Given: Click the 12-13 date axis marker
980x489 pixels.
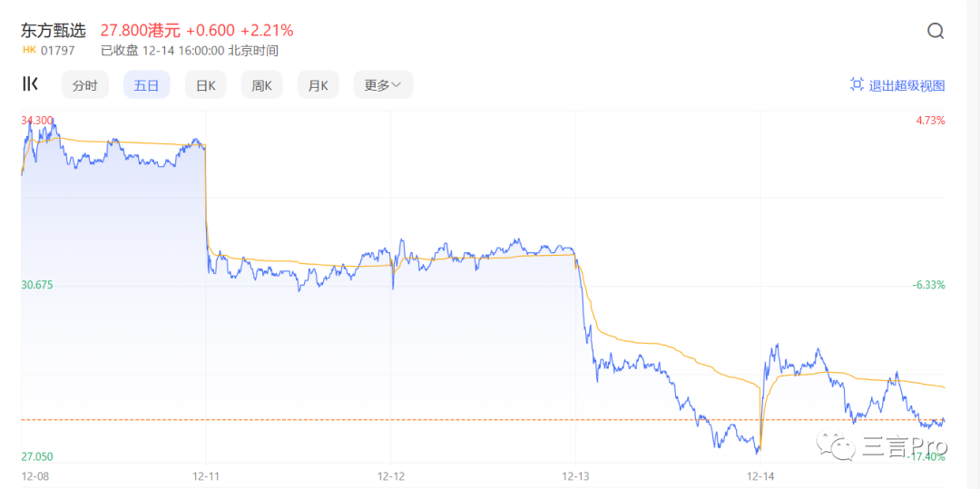Looking at the screenshot, I should [x=576, y=475].
